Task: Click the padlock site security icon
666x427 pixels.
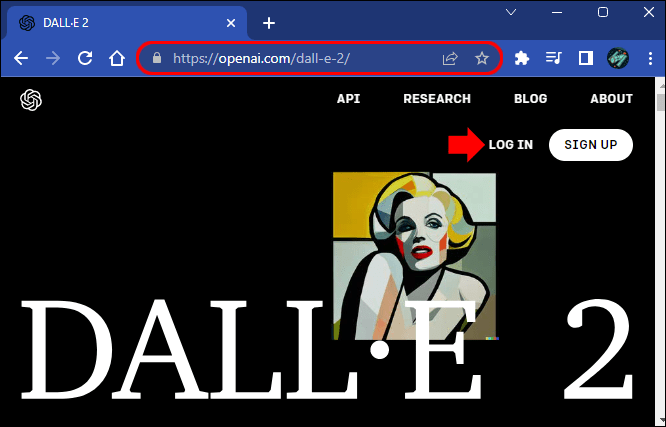Action: (x=157, y=58)
